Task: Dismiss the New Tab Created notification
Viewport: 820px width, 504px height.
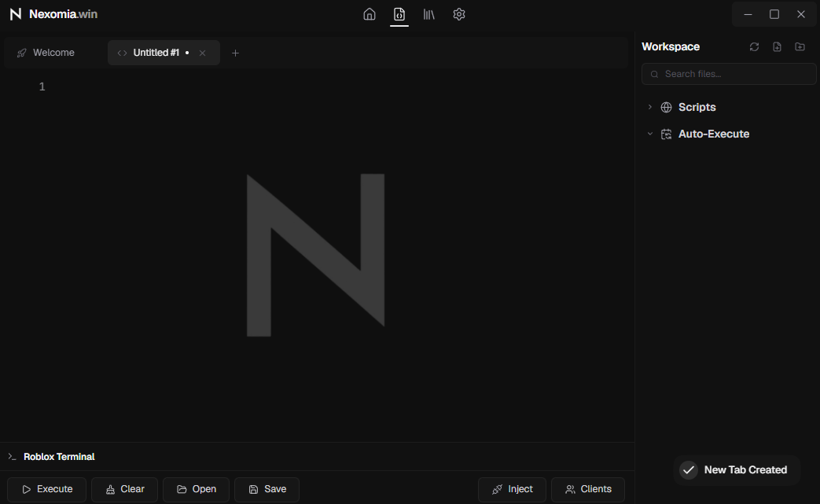Action: click(x=737, y=470)
